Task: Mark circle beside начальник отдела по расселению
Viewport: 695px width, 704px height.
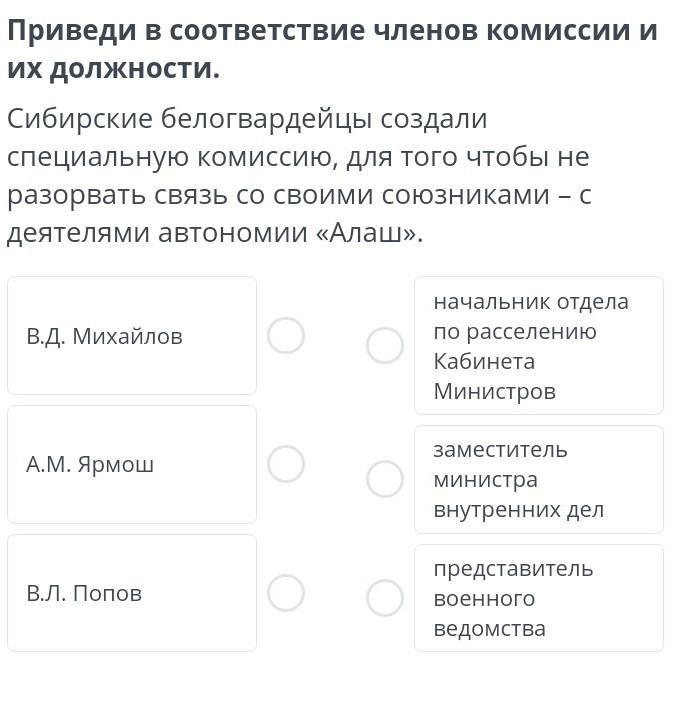Action: (385, 345)
